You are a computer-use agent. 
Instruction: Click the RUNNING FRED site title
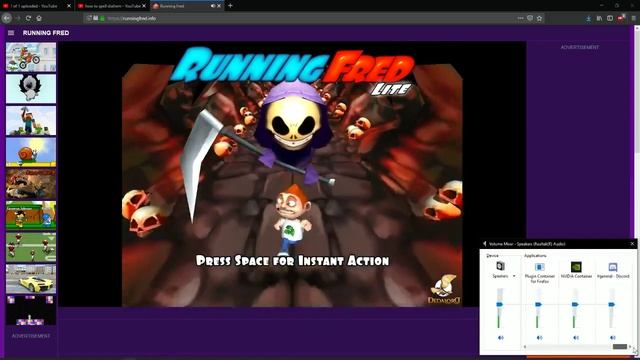pos(46,33)
